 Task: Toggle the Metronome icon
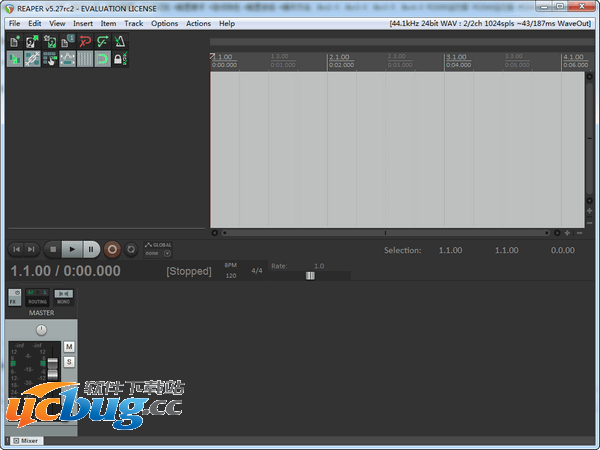coord(119,42)
